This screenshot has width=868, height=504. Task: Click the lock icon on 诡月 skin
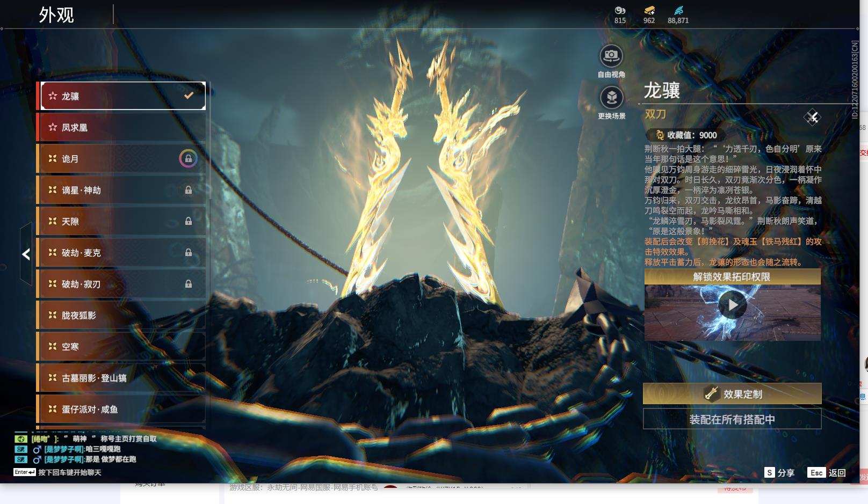click(188, 159)
